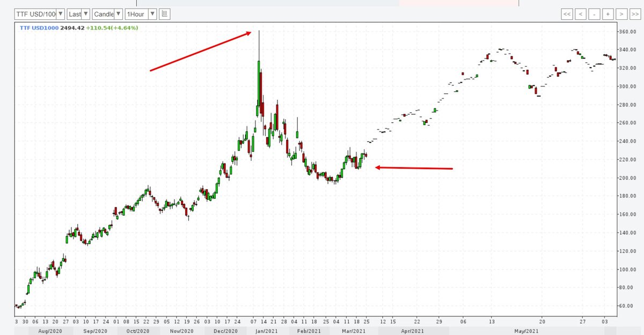The height and width of the screenshot is (335, 644).
Task: Click the 240.00 price axis label
Action: 627,141
